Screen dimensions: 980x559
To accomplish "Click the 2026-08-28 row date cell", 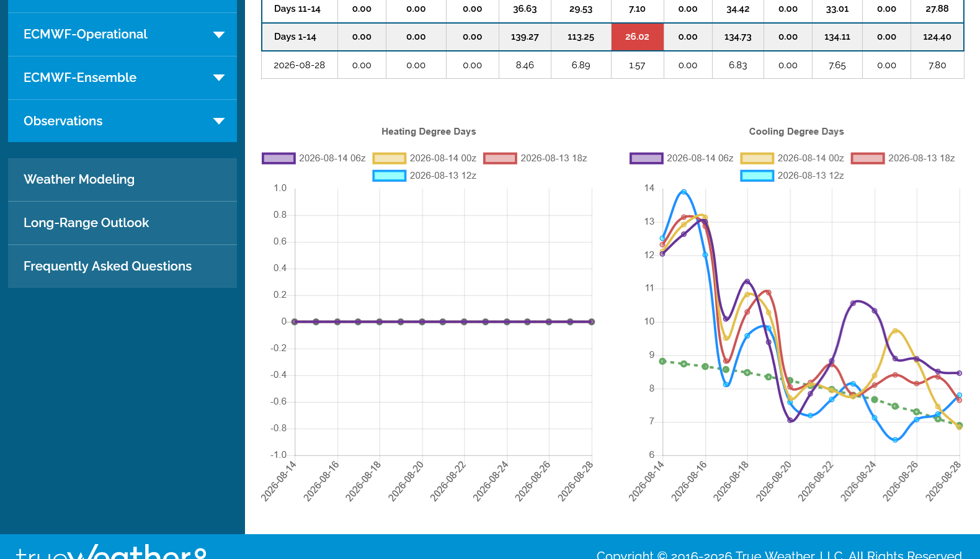I will [300, 65].
